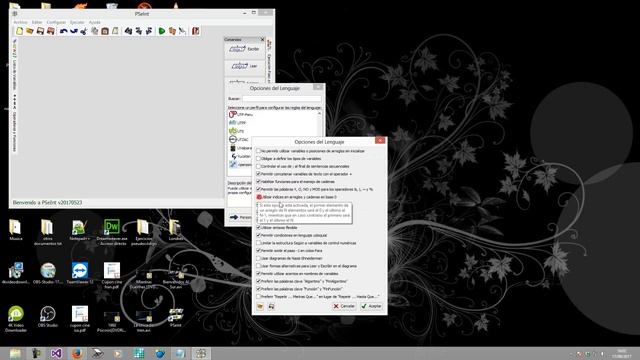Viewport: 640px width, 360px height.
Task: Toggle 'Usar diagramas de Nassi-Shneiderman' checkbox
Action: point(258,258)
